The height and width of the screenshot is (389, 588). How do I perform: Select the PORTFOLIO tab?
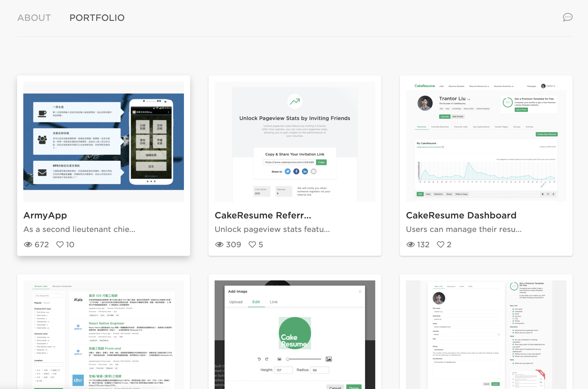[97, 18]
